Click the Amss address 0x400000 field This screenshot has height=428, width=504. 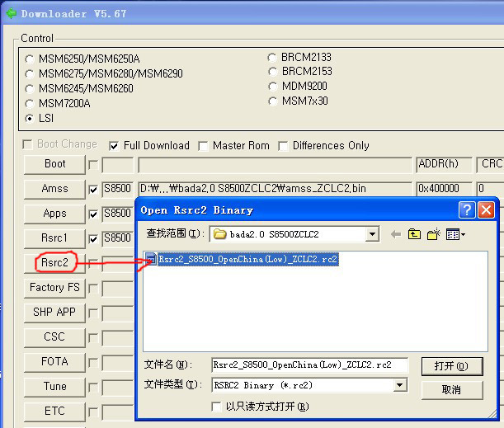(x=445, y=189)
